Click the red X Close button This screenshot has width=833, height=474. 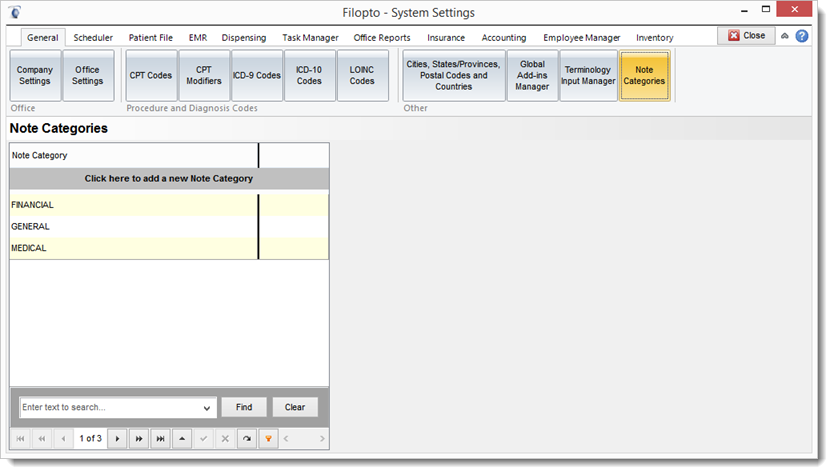tap(746, 36)
